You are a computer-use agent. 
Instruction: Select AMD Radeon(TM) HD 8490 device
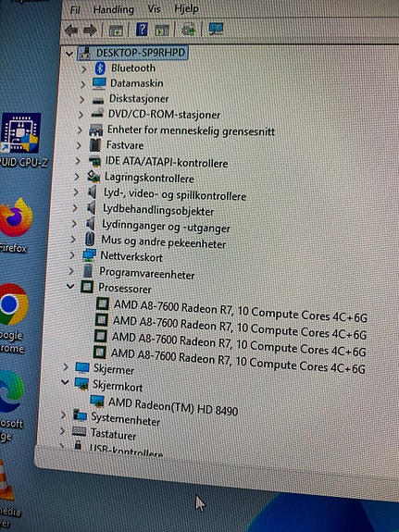[x=172, y=406]
